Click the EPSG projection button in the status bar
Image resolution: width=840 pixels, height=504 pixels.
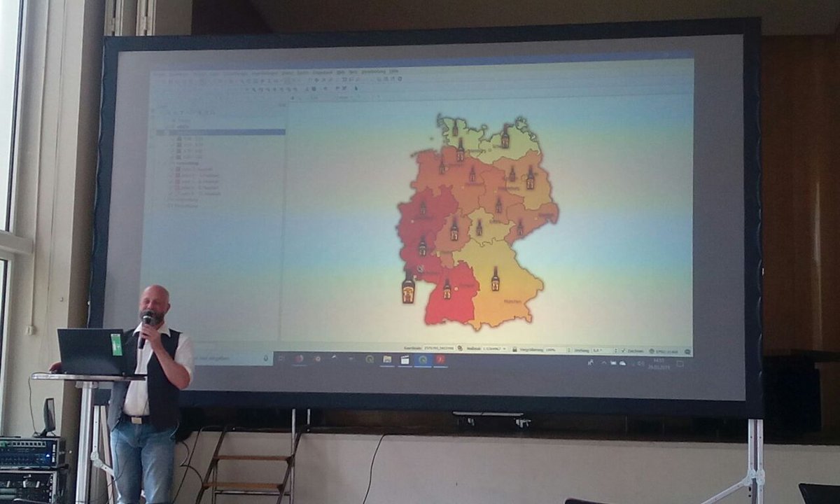pos(663,351)
